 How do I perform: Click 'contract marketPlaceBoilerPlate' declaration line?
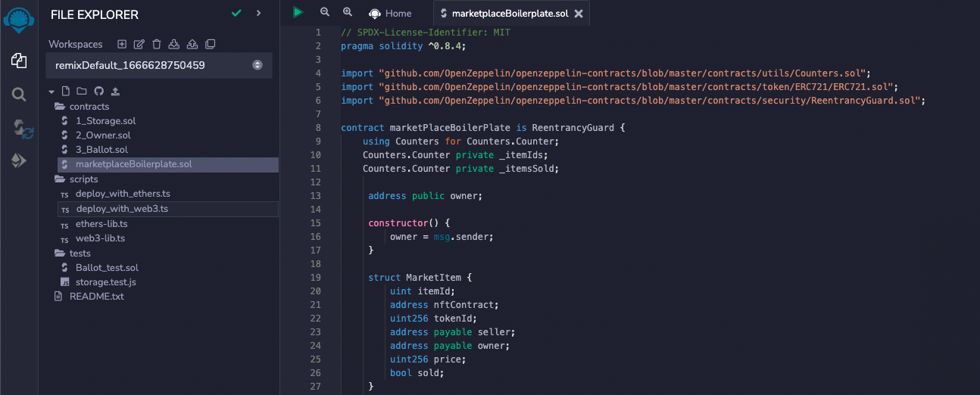click(483, 128)
